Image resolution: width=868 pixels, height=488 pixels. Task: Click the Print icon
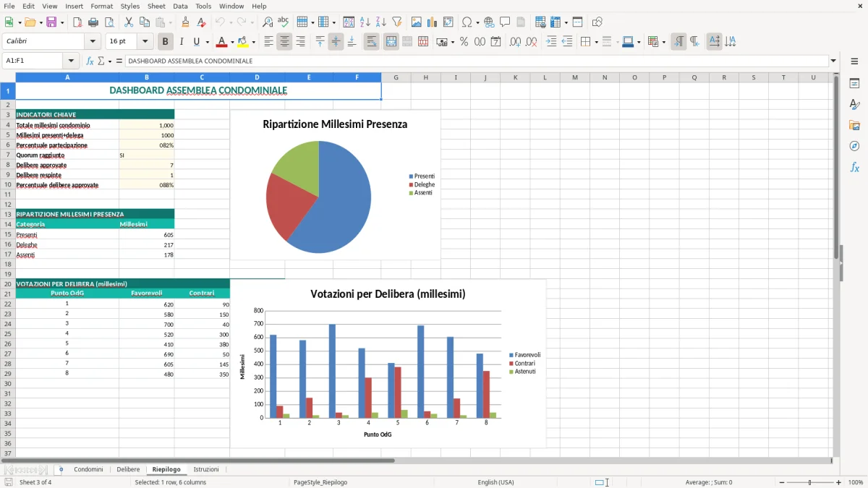[93, 22]
